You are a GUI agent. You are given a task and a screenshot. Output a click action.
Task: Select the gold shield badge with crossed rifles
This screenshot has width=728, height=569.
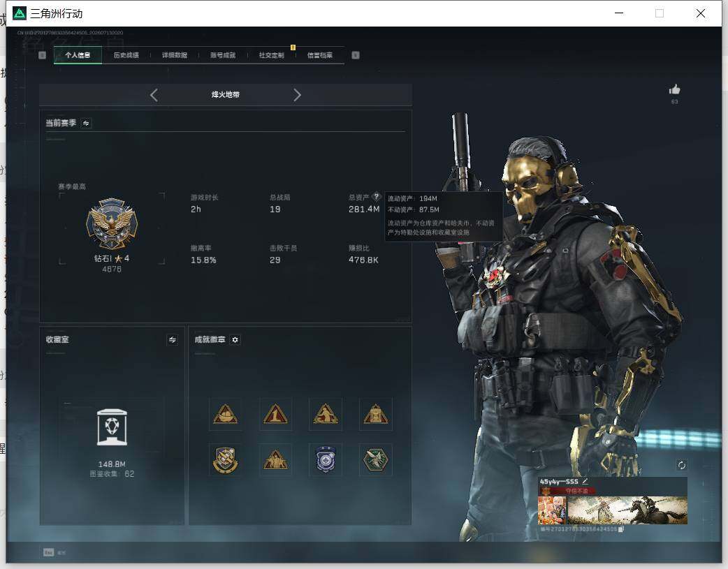pyautogui.click(x=226, y=459)
